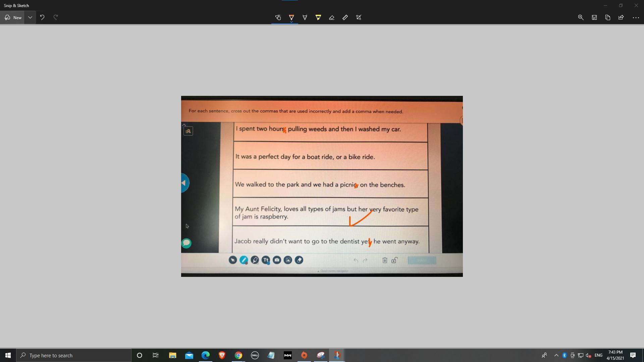Open the See more menu
The height and width of the screenshot is (362, 644).
point(636,17)
